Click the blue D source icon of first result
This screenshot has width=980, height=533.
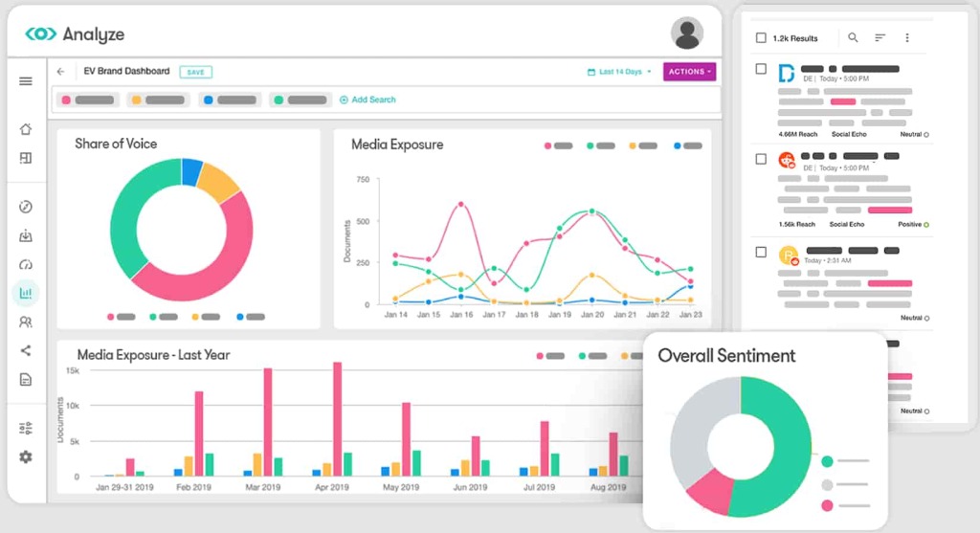tap(787, 73)
